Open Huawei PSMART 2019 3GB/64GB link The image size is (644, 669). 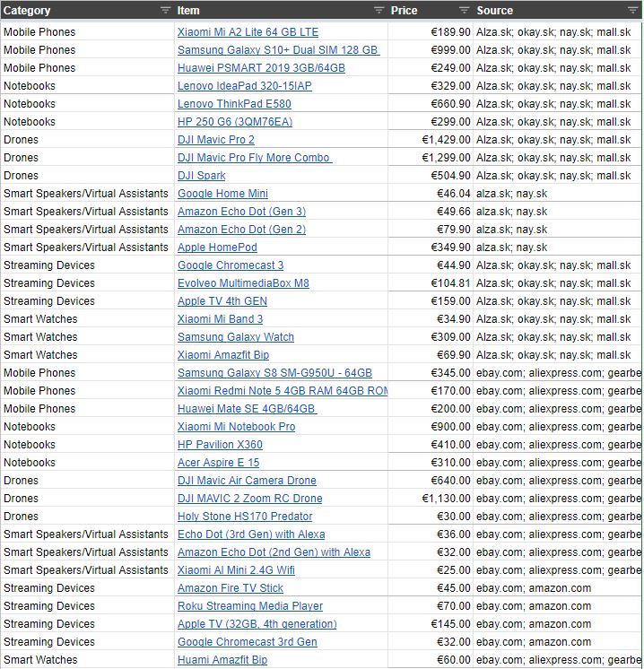point(261,68)
